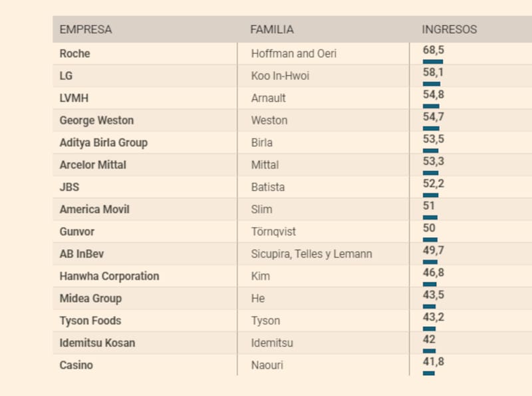Click the FAMILIA column header
Image resolution: width=532 pixels, height=396 pixels.
[x=272, y=29]
